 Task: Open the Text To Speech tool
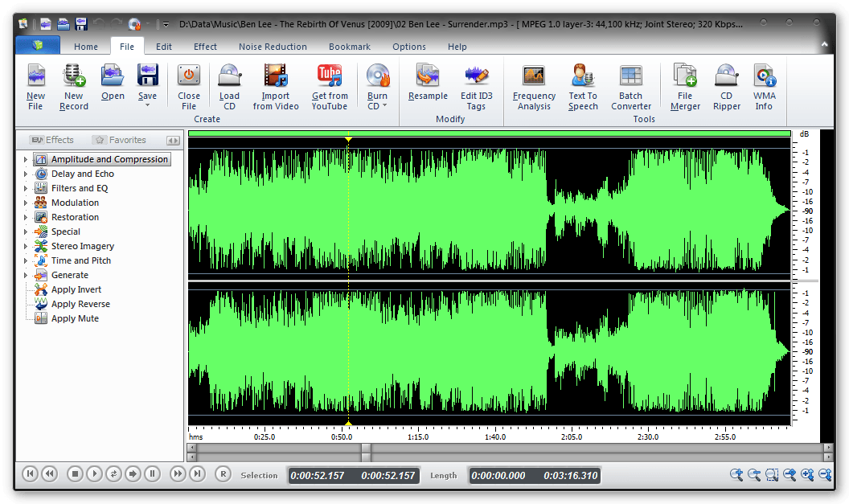pos(583,76)
